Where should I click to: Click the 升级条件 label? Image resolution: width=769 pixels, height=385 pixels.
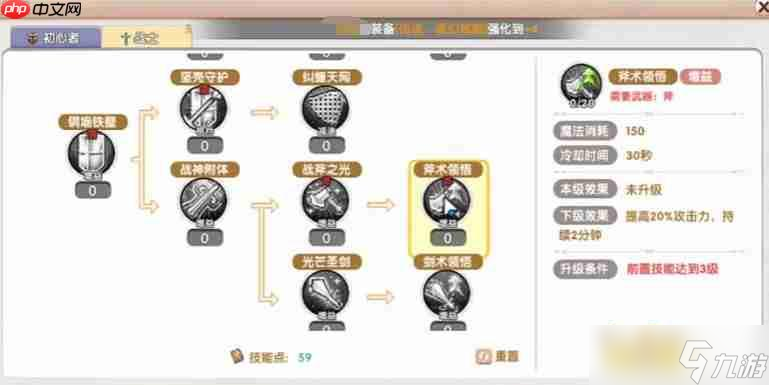(585, 269)
